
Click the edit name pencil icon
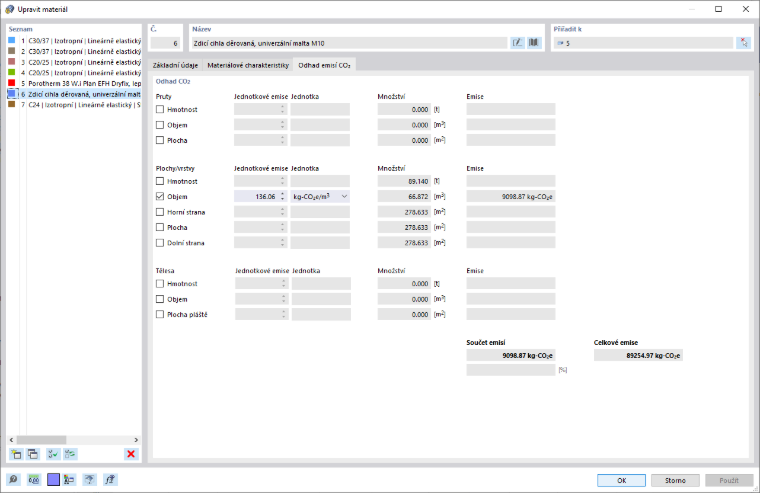[517, 43]
